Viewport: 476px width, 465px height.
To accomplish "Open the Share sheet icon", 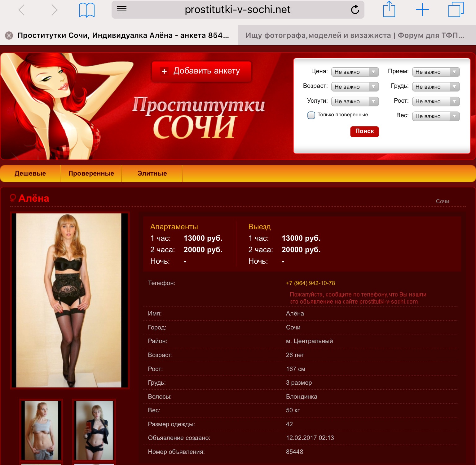I will 389,9.
